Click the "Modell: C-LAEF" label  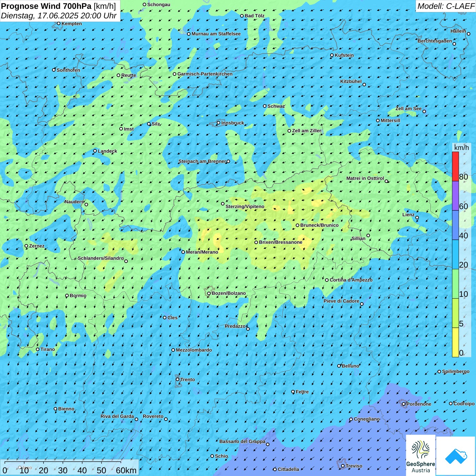click(446, 6)
